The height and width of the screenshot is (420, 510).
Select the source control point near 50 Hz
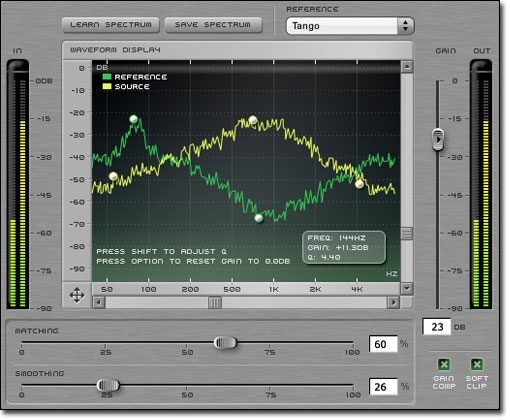[113, 176]
